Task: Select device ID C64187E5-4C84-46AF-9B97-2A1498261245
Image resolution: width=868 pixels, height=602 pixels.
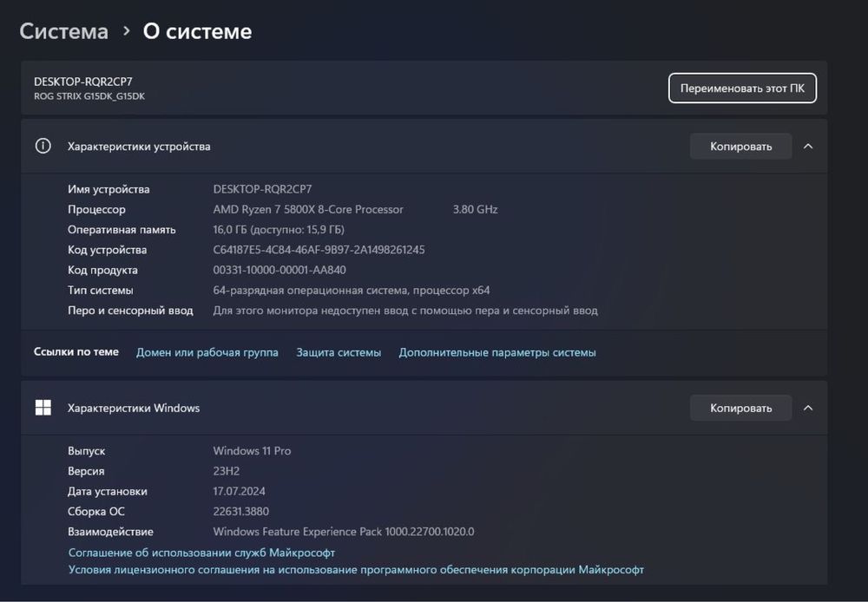Action: pyautogui.click(x=319, y=250)
